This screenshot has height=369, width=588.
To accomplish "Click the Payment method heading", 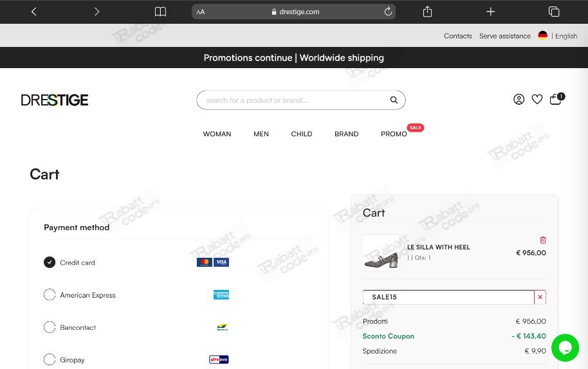I will [x=77, y=228].
